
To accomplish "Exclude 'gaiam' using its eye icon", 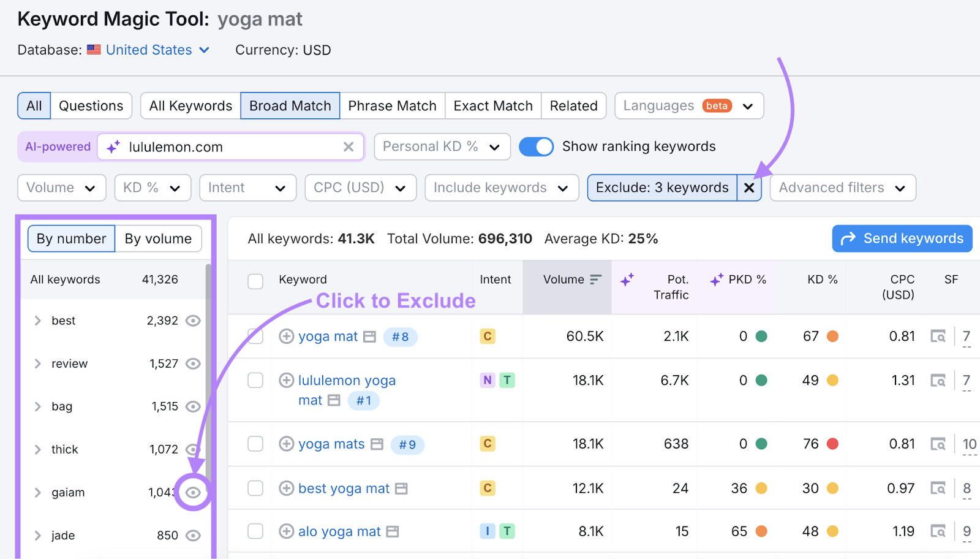I will (194, 492).
